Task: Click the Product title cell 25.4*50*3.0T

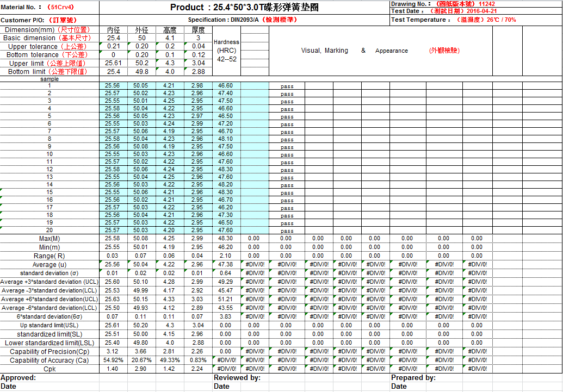Action: (244, 8)
